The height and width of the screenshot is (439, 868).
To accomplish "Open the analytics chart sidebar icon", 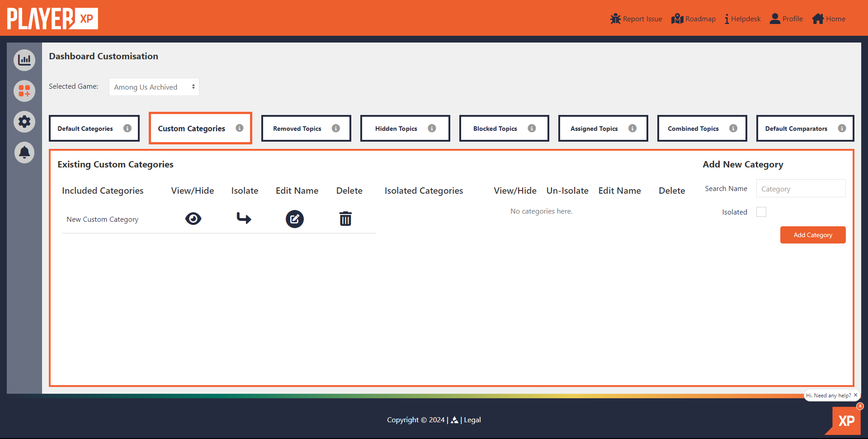I will [x=24, y=60].
